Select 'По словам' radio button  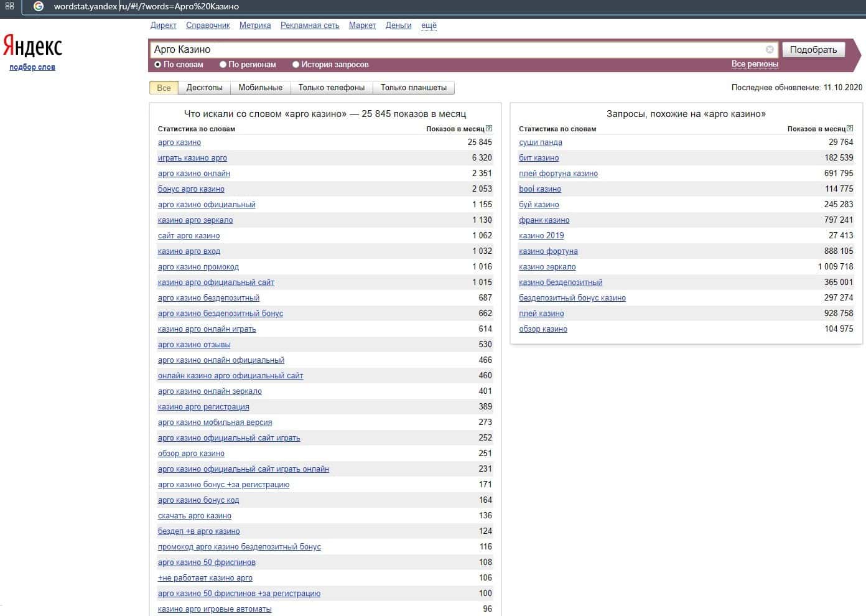tap(158, 65)
